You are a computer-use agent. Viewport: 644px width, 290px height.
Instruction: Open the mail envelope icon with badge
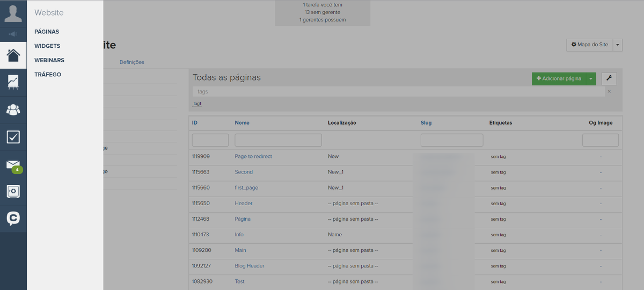pyautogui.click(x=13, y=165)
